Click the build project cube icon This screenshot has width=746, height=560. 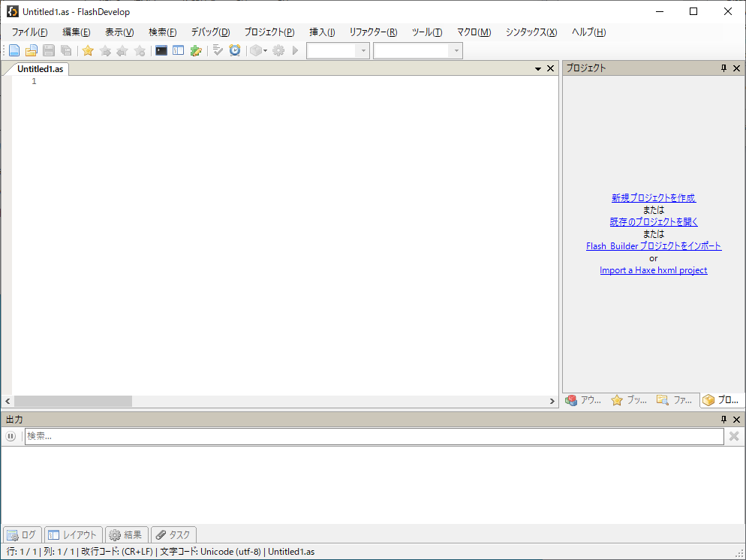click(256, 50)
